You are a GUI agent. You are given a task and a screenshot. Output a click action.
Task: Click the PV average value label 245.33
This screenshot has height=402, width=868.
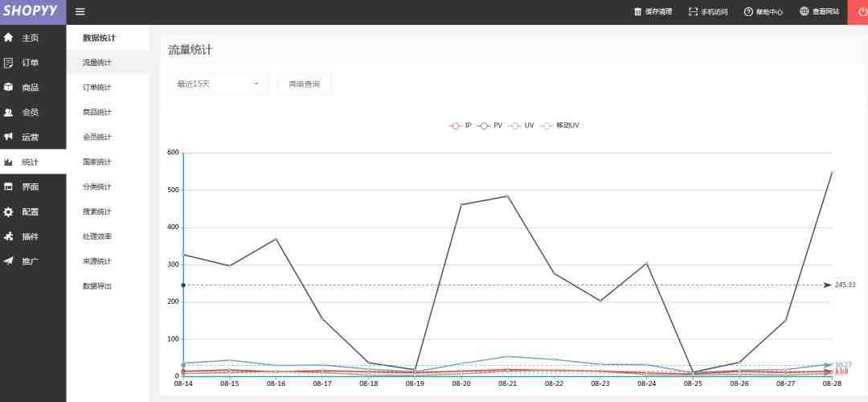pyautogui.click(x=845, y=285)
